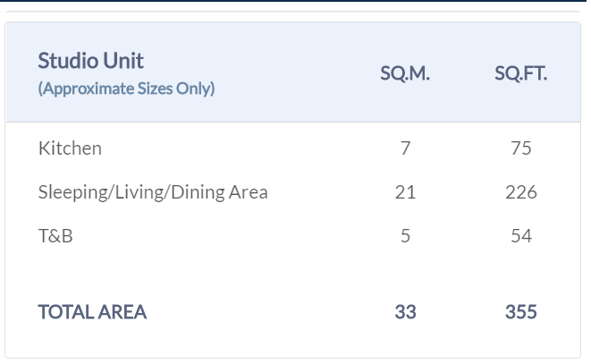
Task: Select the Kitchen square meter value 7
Action: [405, 148]
